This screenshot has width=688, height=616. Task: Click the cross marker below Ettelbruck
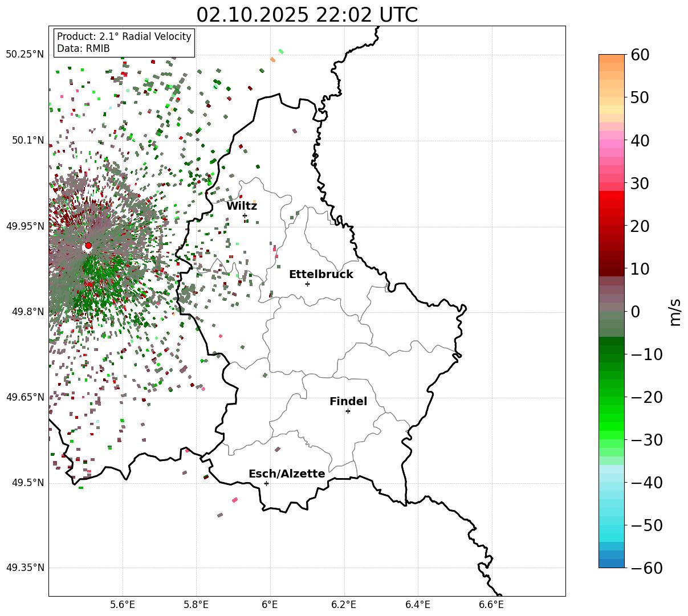(x=307, y=284)
